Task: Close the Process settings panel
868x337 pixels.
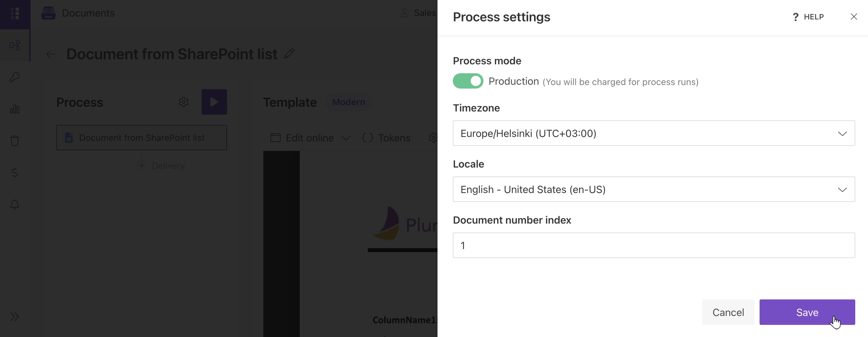Action: point(854,17)
